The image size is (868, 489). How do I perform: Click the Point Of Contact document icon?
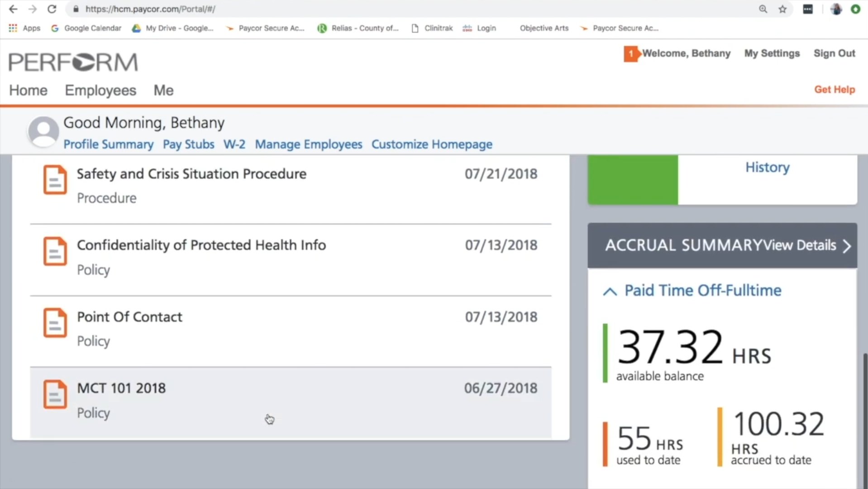pos(55,323)
